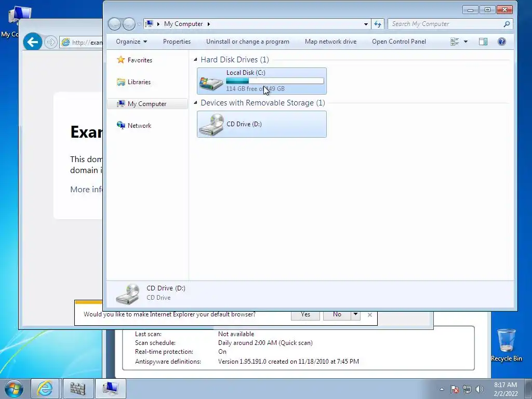
Task: Maximize the My Computer window
Action: point(487,9)
